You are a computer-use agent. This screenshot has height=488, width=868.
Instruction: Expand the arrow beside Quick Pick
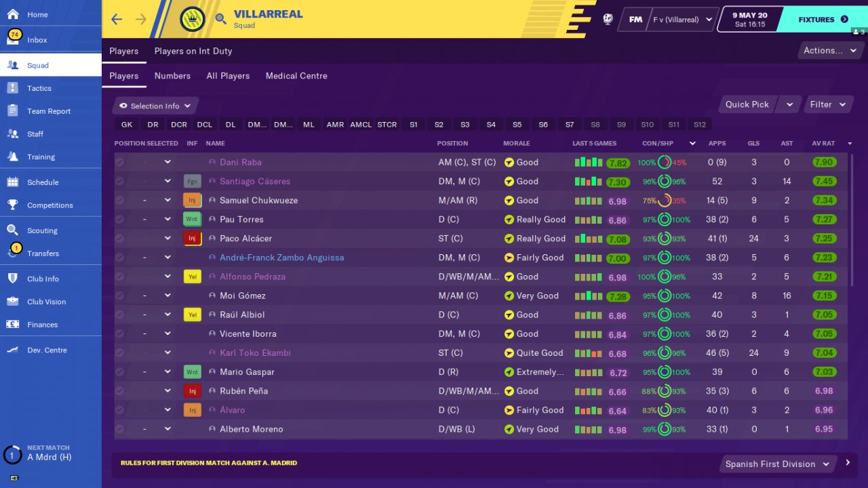(x=789, y=104)
